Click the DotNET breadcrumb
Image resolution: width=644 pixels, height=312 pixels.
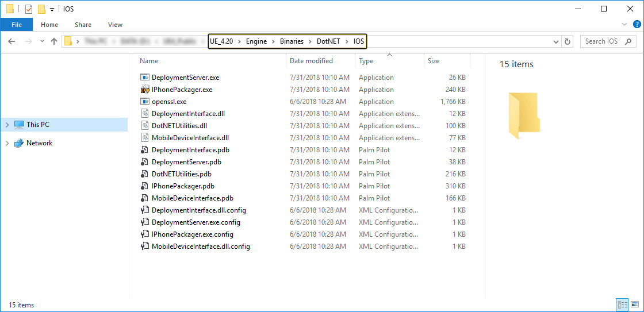pyautogui.click(x=328, y=41)
